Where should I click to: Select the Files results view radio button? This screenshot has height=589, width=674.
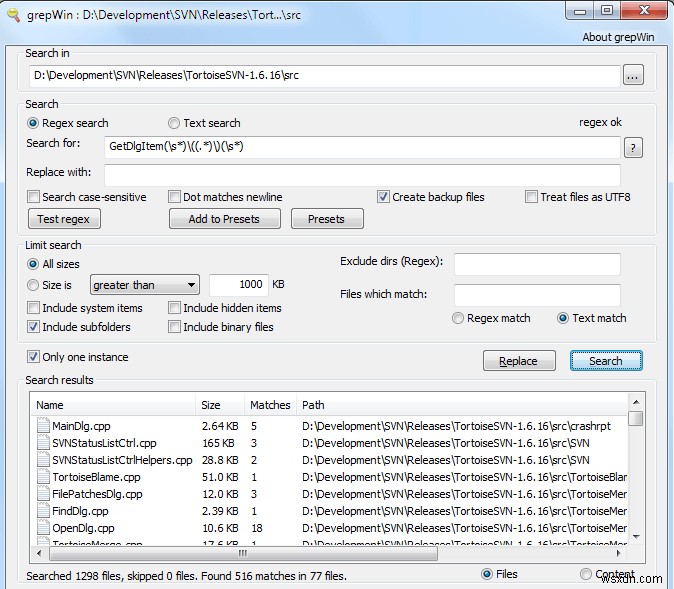tap(487, 574)
